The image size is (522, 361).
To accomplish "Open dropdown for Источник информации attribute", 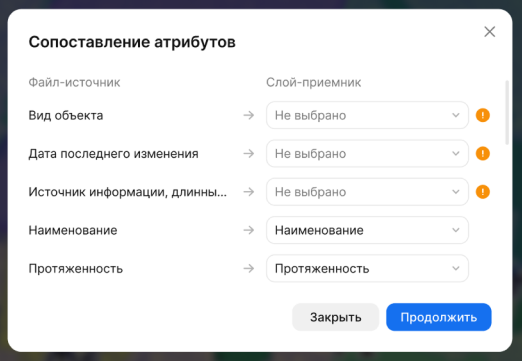I will pos(367,192).
